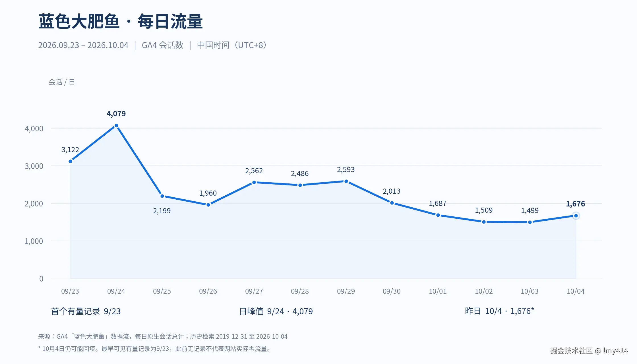This screenshot has height=364, width=637.
Task: Click the 09/23 data point on the line
Action: coord(71,162)
